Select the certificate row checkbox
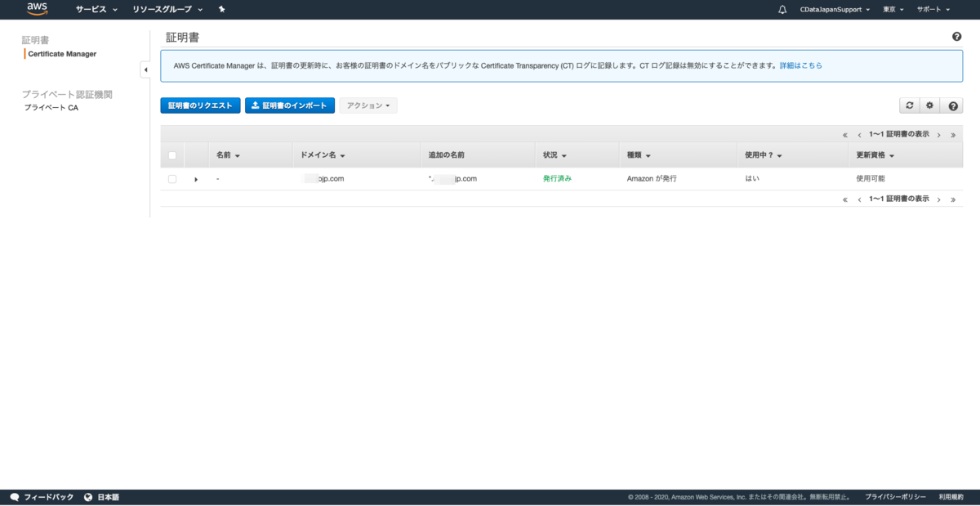Screen dimensions: 980x506 [172, 179]
